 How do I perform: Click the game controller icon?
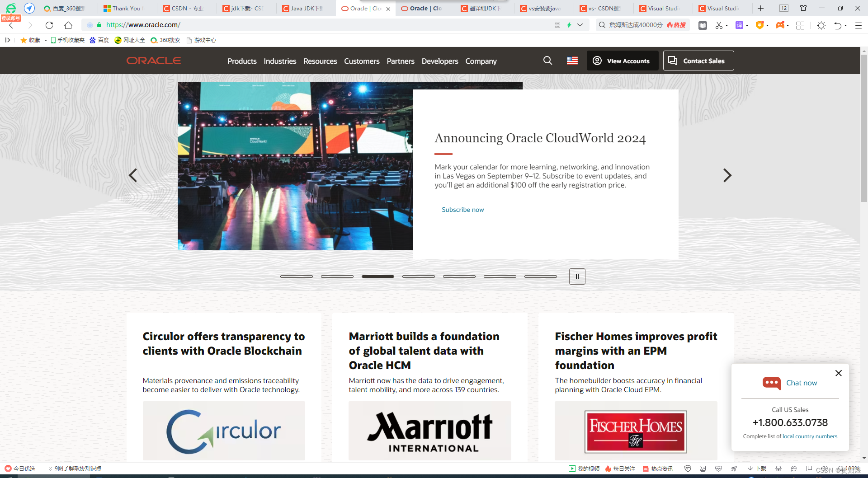780,25
